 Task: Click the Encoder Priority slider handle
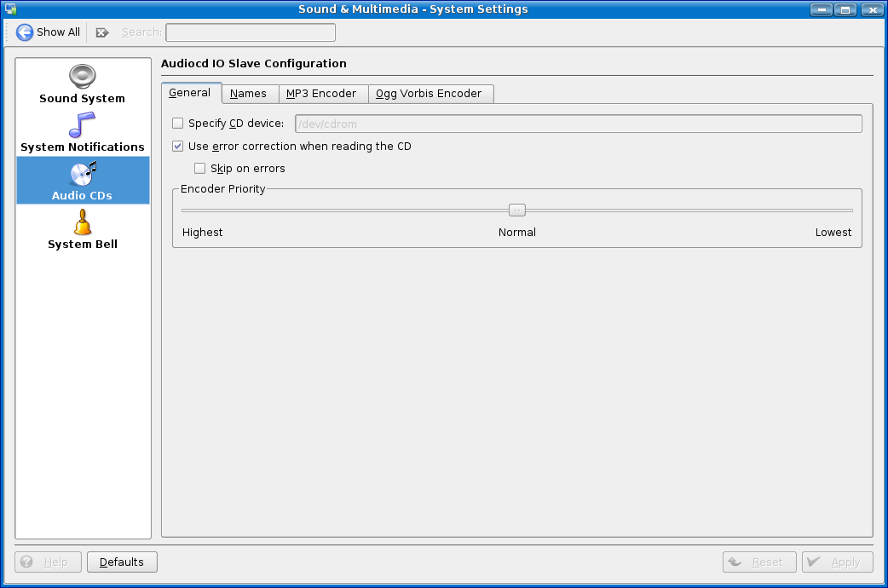pos(516,210)
